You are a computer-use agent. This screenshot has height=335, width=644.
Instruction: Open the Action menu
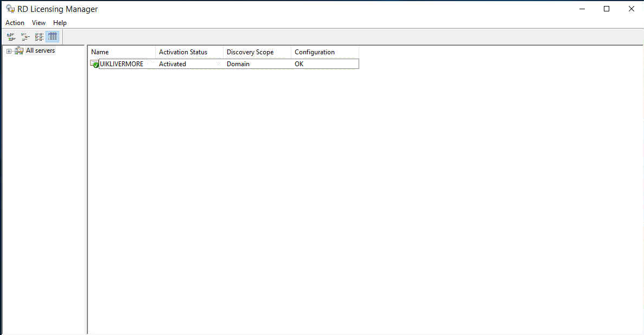pos(15,23)
